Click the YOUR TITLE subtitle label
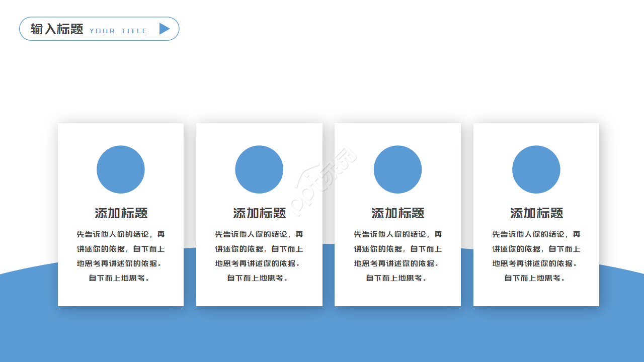 tap(118, 31)
